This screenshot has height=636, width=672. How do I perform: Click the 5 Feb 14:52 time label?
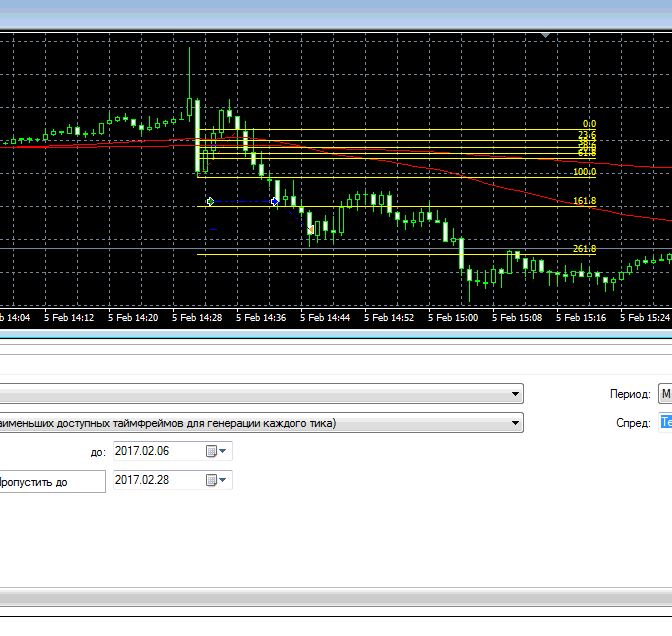(389, 318)
